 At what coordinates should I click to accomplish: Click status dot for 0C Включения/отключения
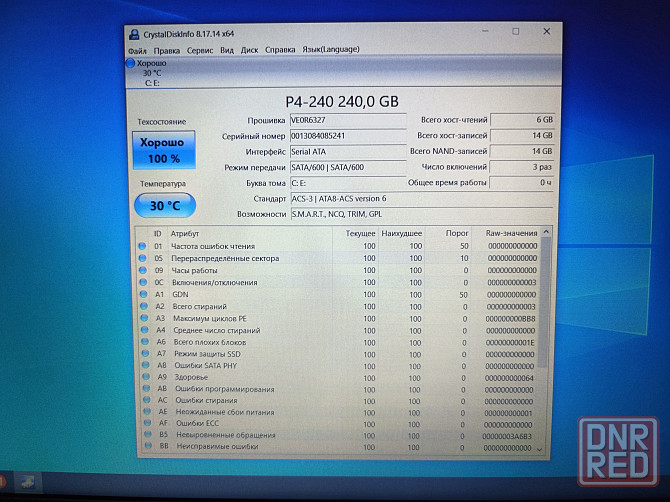pyautogui.click(x=143, y=282)
